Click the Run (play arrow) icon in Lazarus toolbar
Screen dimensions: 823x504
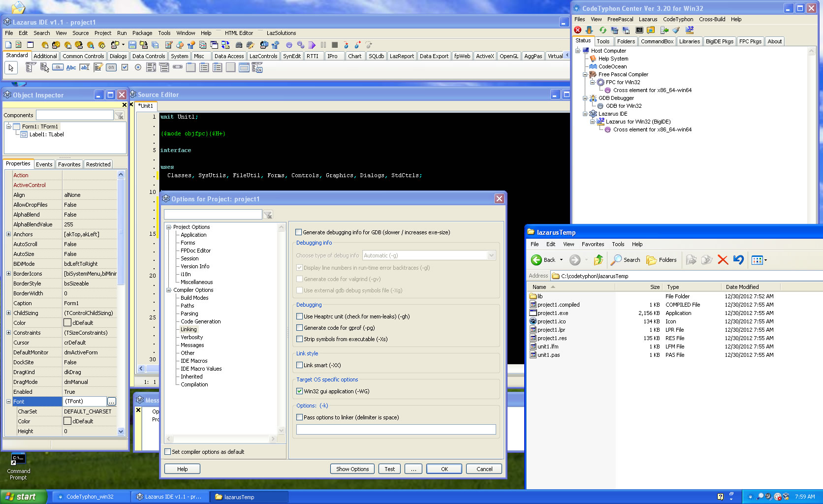(312, 45)
